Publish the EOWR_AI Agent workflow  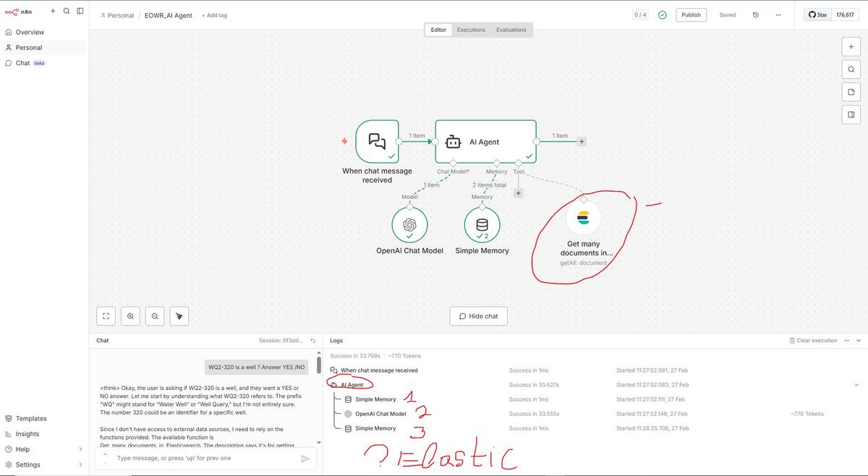pos(690,14)
